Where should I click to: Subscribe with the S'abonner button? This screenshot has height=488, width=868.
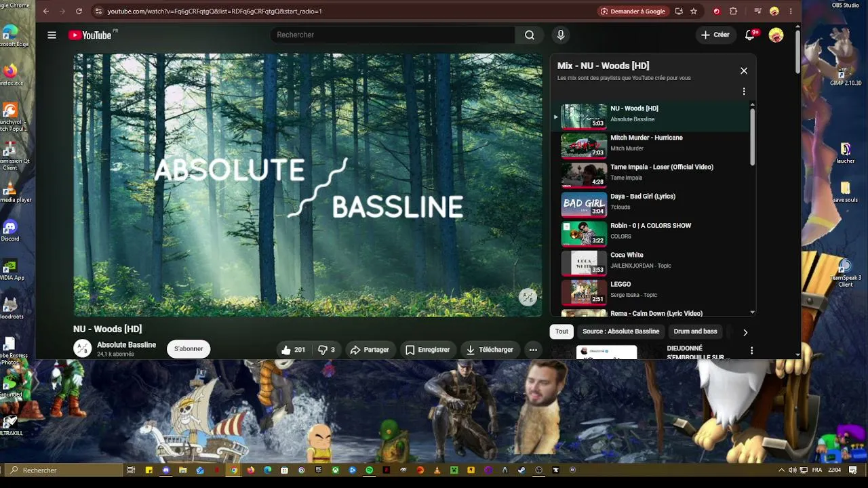(189, 349)
